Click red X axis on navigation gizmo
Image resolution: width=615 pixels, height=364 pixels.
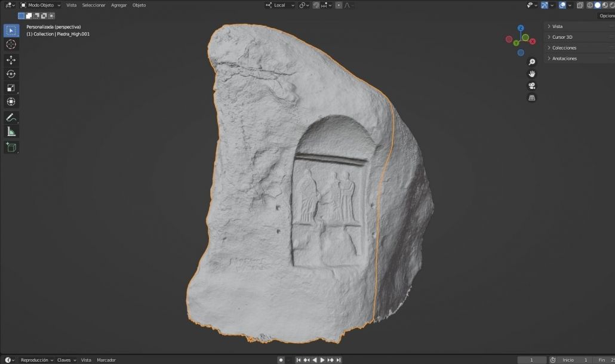coord(533,42)
